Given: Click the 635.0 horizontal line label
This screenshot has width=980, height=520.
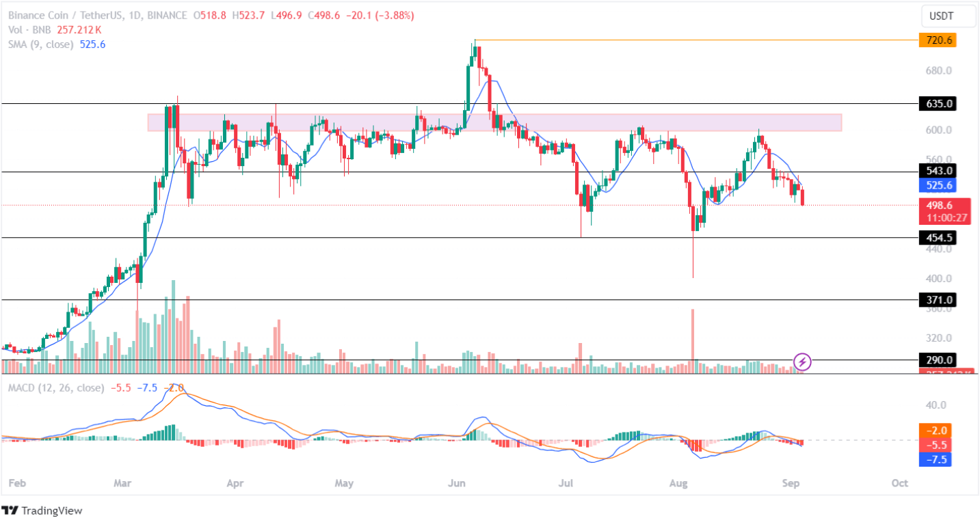Looking at the screenshot, I should tap(938, 104).
